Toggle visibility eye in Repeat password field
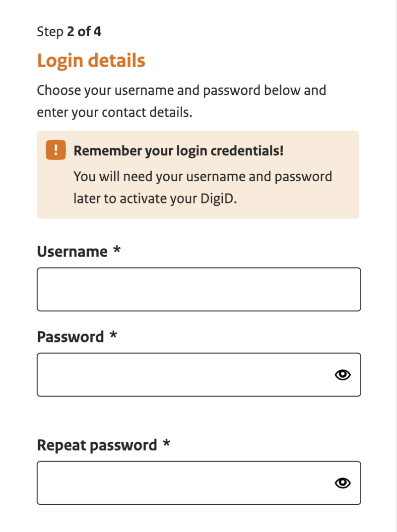The width and height of the screenshot is (397, 532). [343, 483]
